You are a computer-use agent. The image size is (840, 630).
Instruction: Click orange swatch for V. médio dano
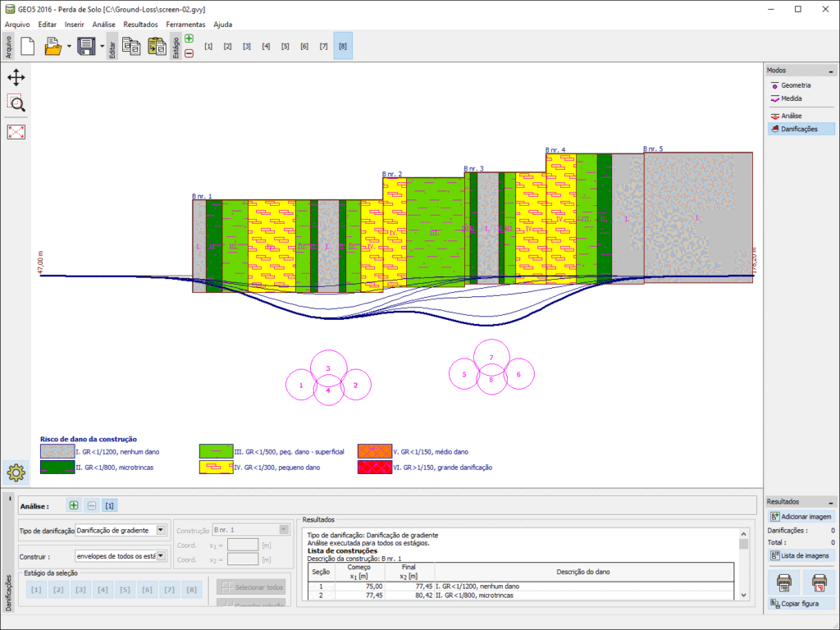(374, 452)
